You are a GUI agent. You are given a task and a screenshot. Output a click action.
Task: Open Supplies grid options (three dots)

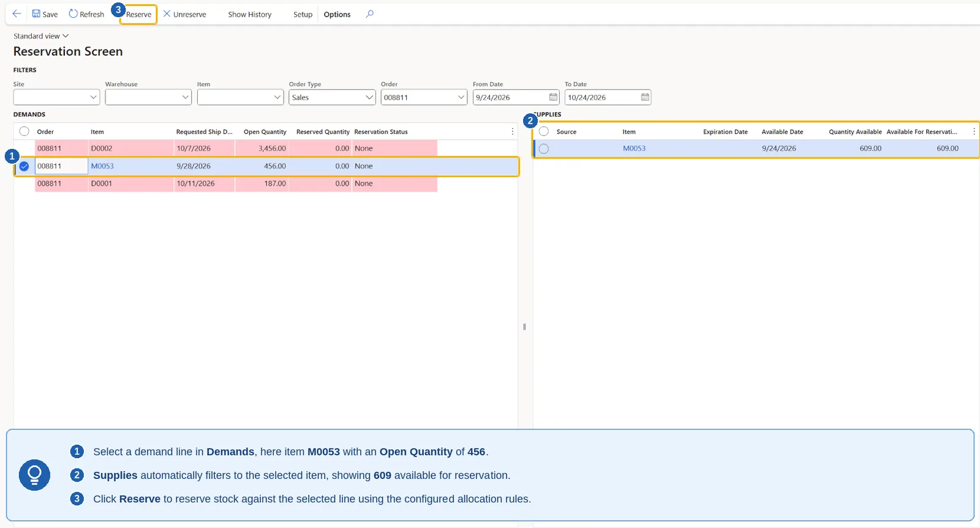click(974, 131)
